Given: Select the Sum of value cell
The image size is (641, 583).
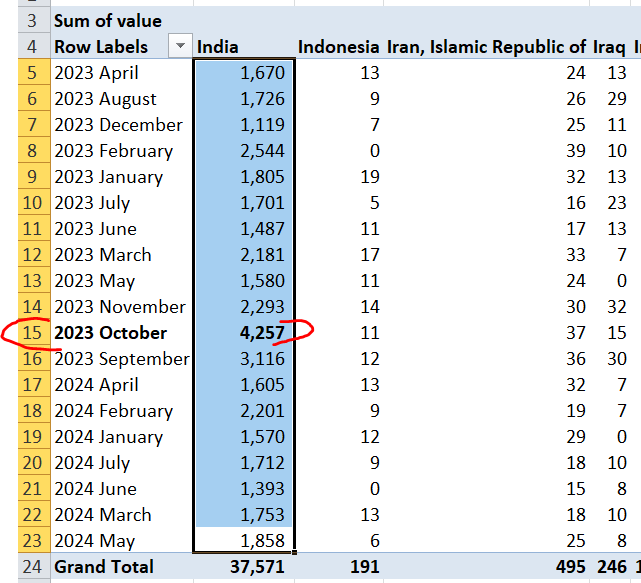Looking at the screenshot, I should coord(108,21).
